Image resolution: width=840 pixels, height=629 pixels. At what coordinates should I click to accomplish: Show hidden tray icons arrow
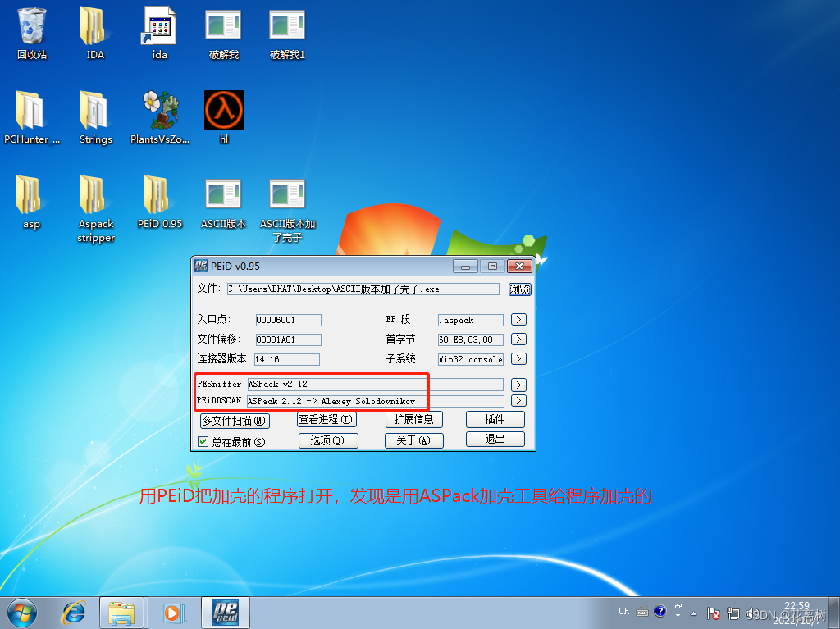click(x=694, y=613)
